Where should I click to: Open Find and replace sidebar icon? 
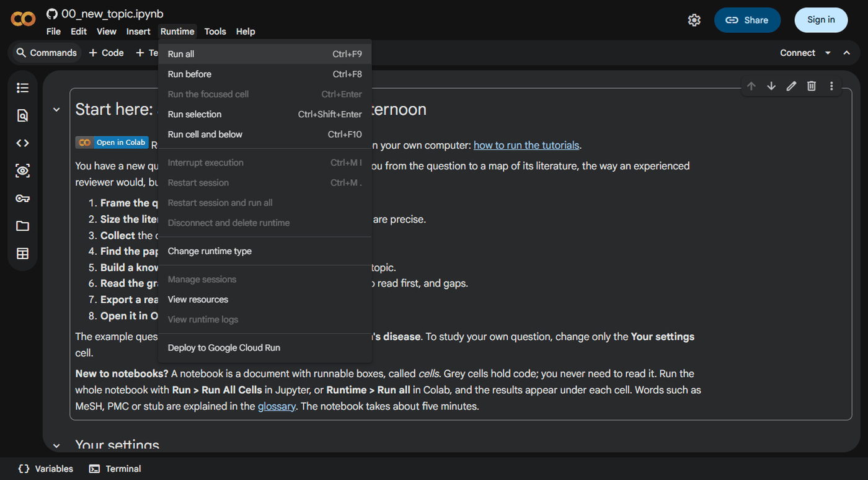[x=22, y=115]
